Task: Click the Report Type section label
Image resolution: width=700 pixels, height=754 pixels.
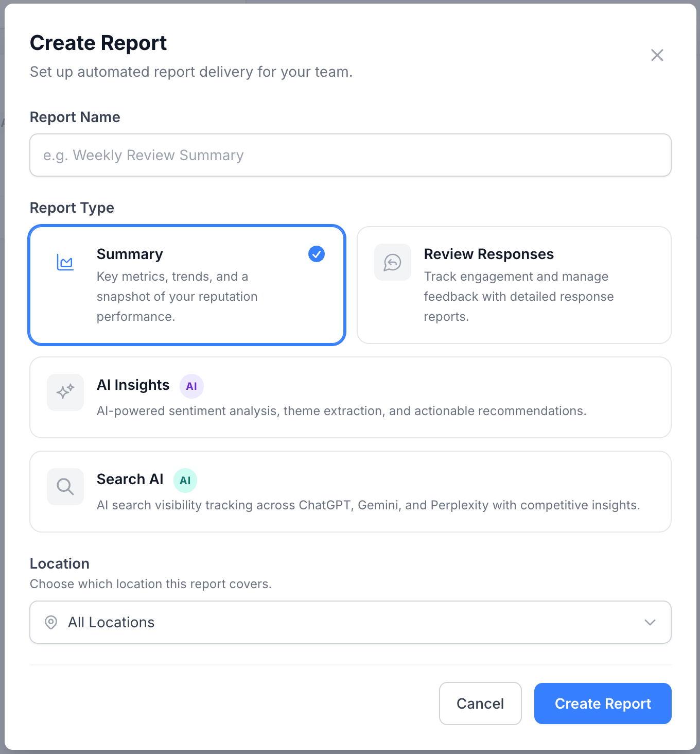Action: click(72, 208)
